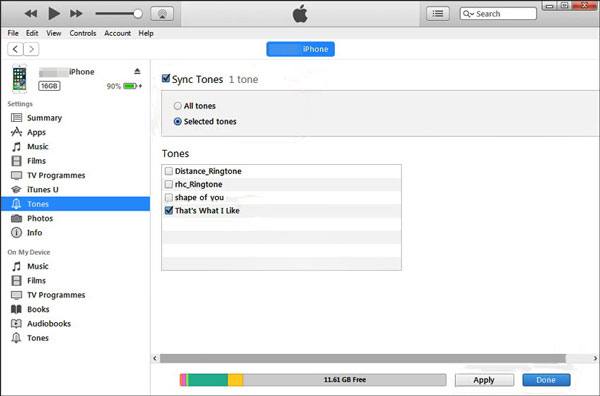Click the horizontal scrollbar right arrow
The width and height of the screenshot is (600, 396).
(x=595, y=359)
